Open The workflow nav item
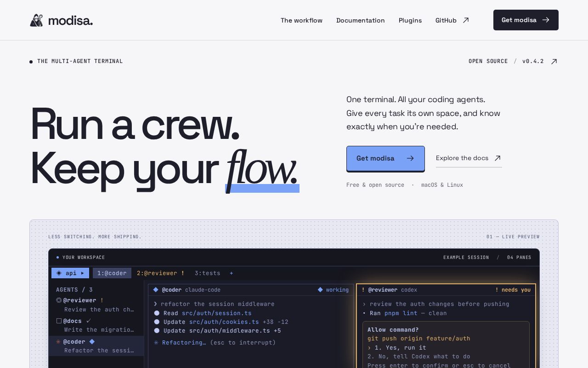Viewport: 588px width, 368px height. [301, 20]
